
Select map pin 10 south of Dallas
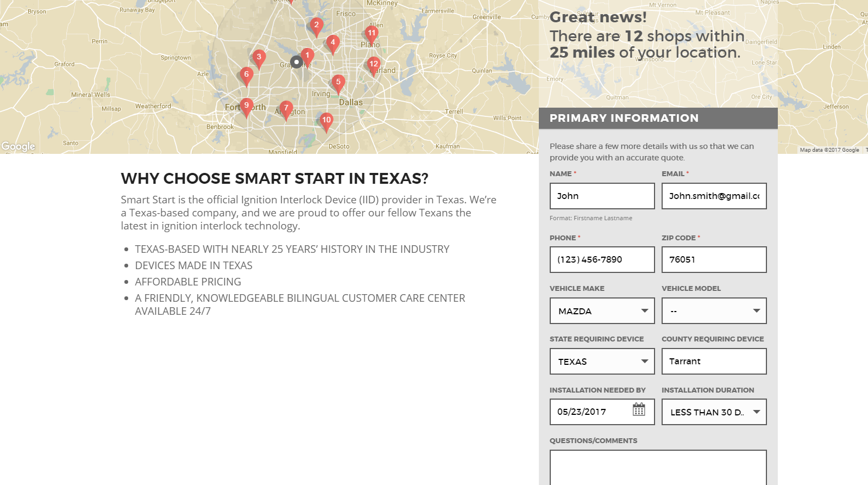tap(326, 121)
